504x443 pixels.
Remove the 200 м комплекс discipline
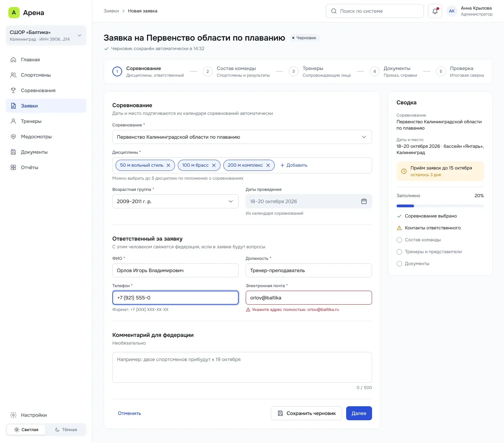(x=268, y=165)
